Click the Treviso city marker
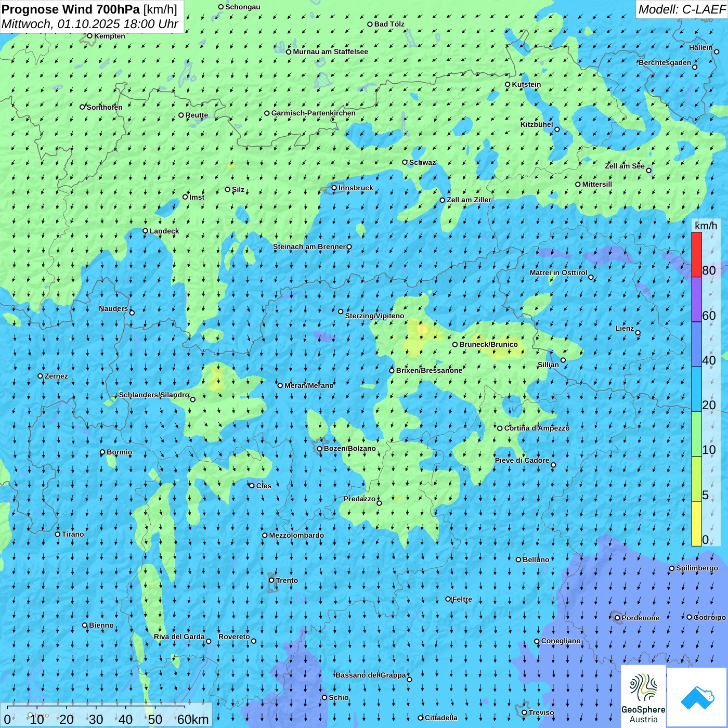Screen dimensions: 728x728 coord(524,713)
